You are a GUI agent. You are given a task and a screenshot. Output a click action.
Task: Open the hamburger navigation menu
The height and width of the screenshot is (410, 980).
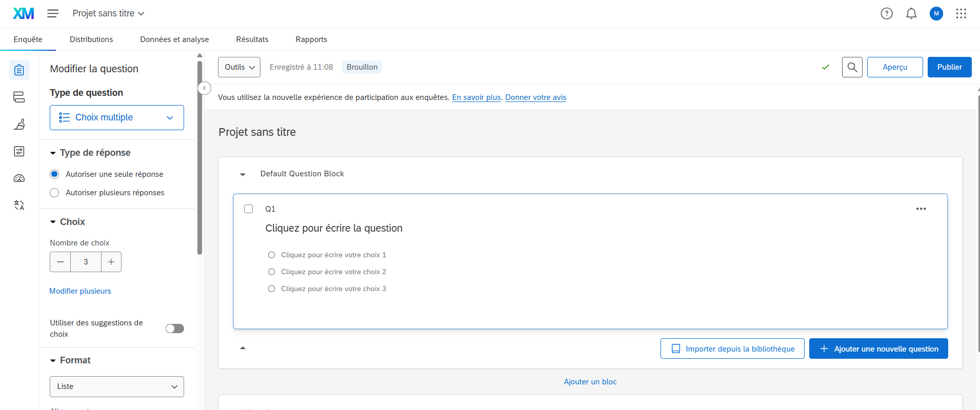point(53,13)
